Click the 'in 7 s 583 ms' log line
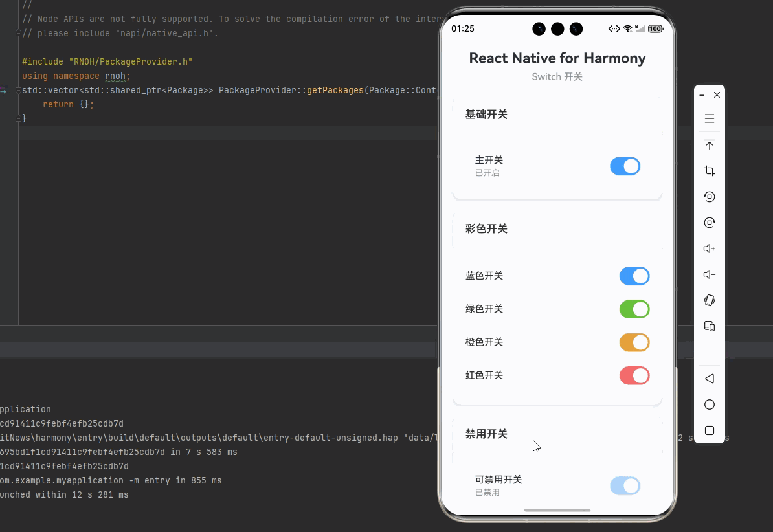This screenshot has height=532, width=773. [118, 452]
